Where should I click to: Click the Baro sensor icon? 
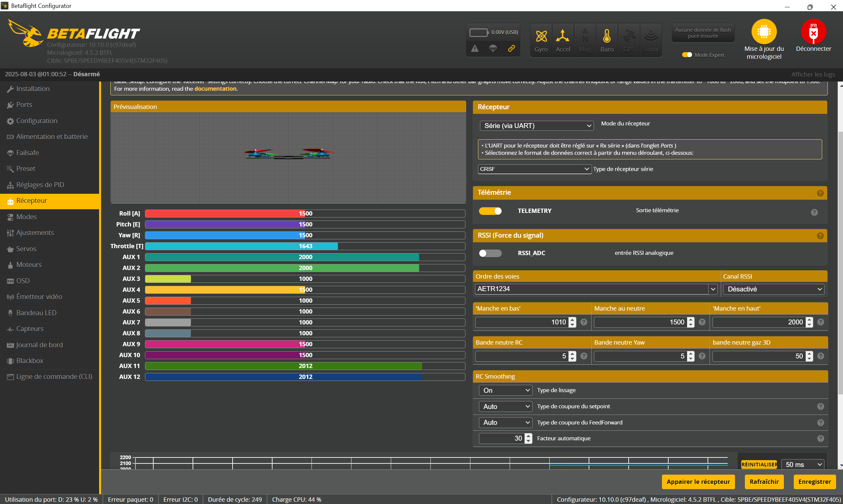pyautogui.click(x=607, y=36)
